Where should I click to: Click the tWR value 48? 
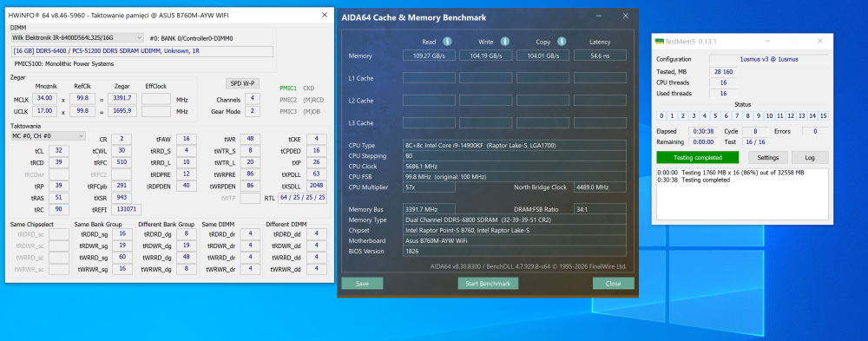tap(250, 140)
